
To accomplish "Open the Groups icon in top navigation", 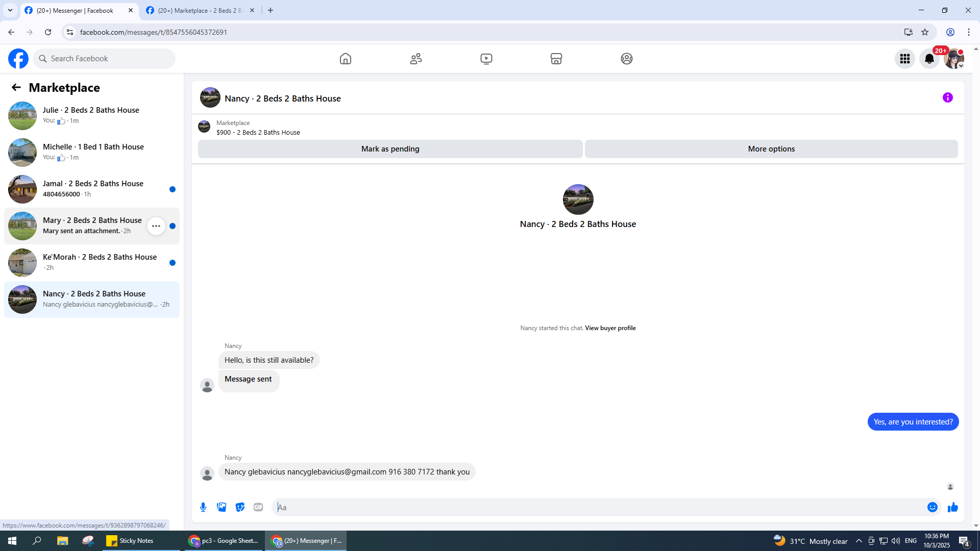I will tap(627, 59).
